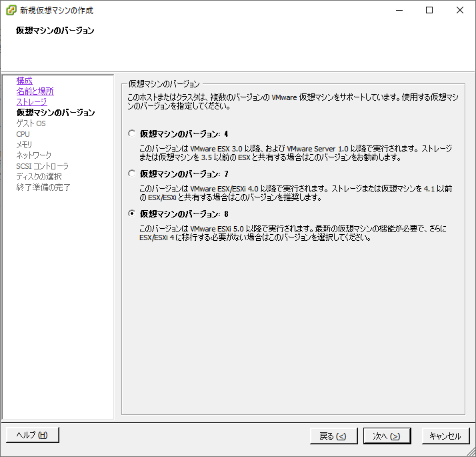Click the VMware wizard icon in title bar
The width and height of the screenshot is (476, 457).
click(11, 10)
